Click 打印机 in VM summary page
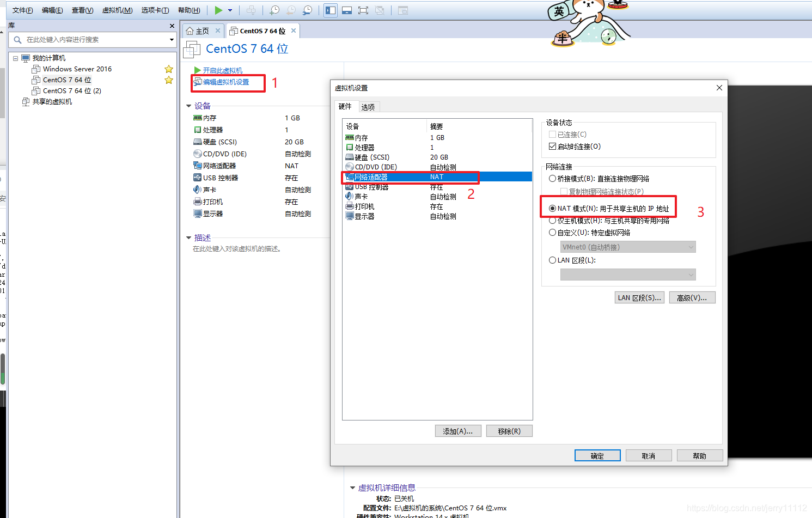The image size is (812, 518). point(213,202)
